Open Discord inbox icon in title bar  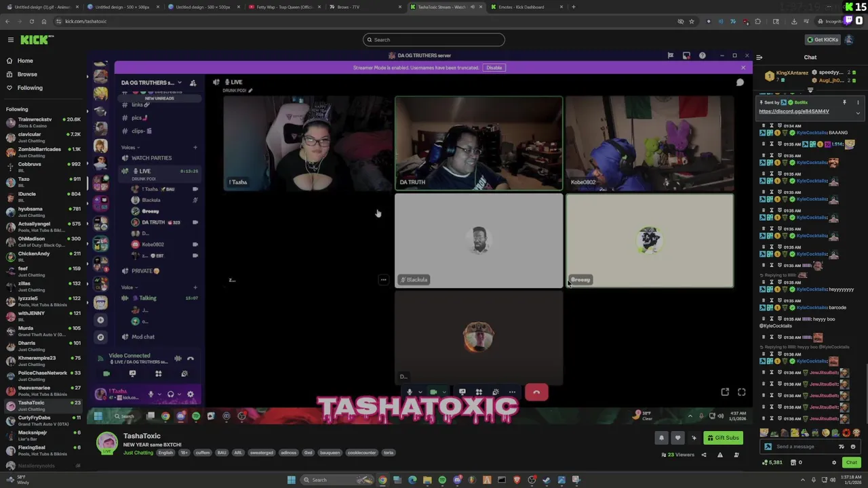click(686, 56)
